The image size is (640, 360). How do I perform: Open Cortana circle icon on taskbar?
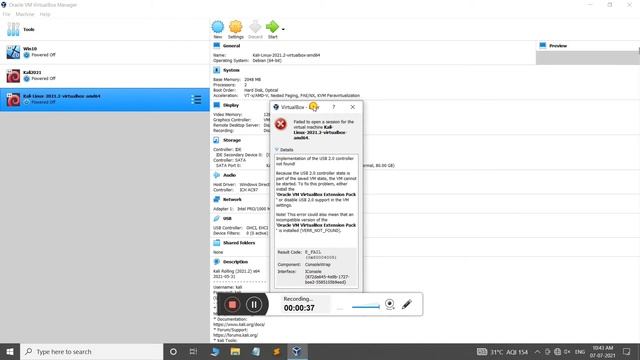pos(173,351)
